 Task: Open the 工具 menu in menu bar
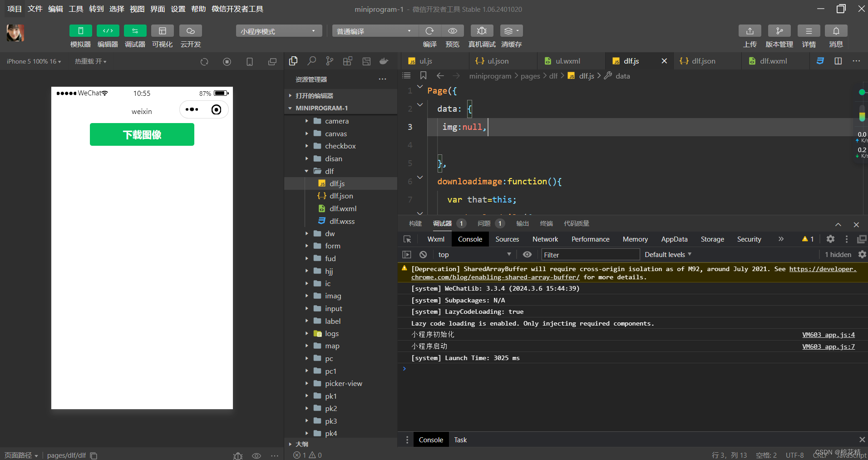point(76,9)
